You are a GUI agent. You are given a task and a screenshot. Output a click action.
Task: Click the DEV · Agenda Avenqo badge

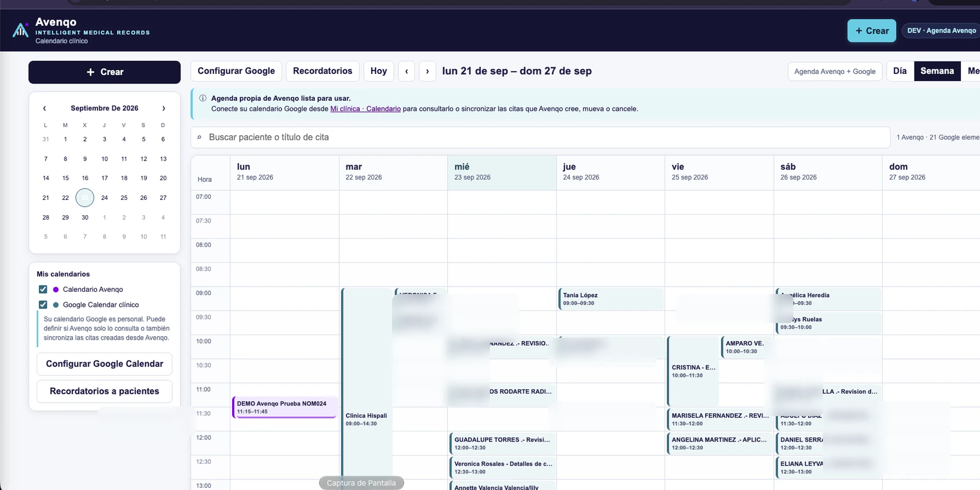click(941, 30)
